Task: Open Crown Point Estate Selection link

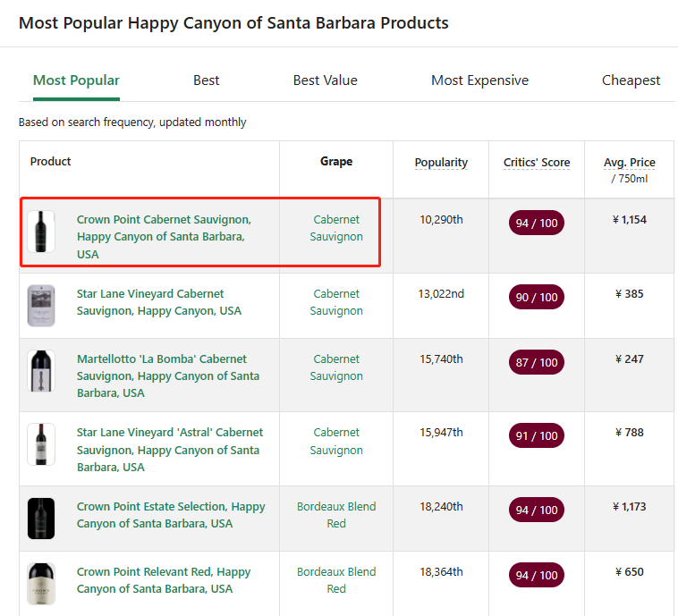Action: click(171, 515)
